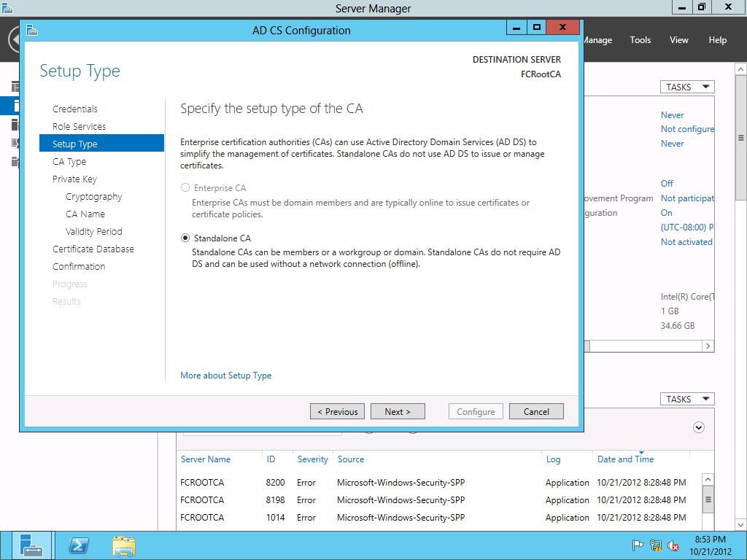Click the grayed Configure button
Screen dimensions: 747x560
click(x=476, y=411)
